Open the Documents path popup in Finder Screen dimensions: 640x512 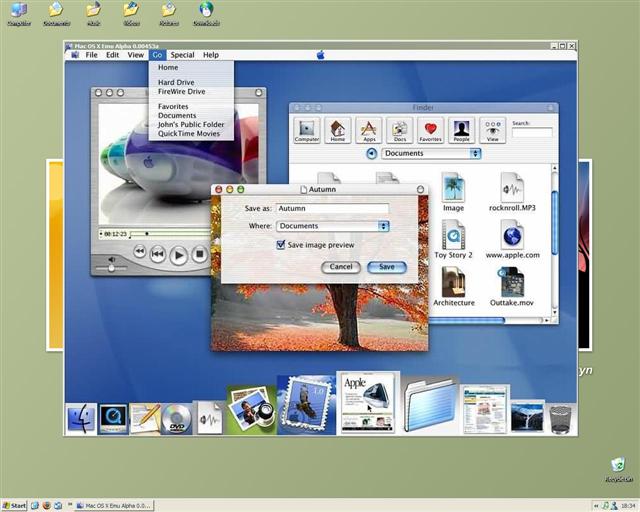tap(431, 154)
